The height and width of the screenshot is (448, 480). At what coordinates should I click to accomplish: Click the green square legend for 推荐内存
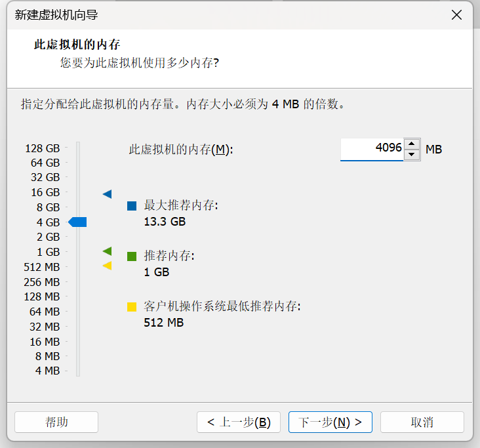pos(132,256)
